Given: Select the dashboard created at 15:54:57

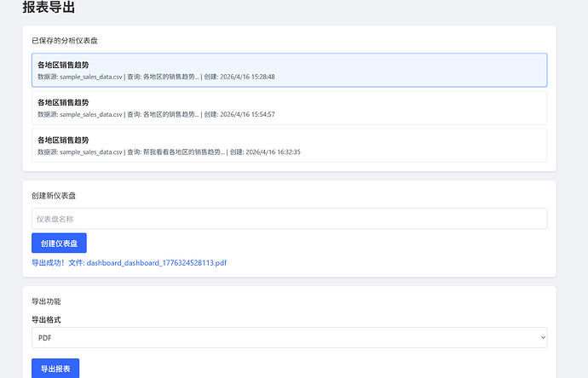Looking at the screenshot, I should 289,107.
